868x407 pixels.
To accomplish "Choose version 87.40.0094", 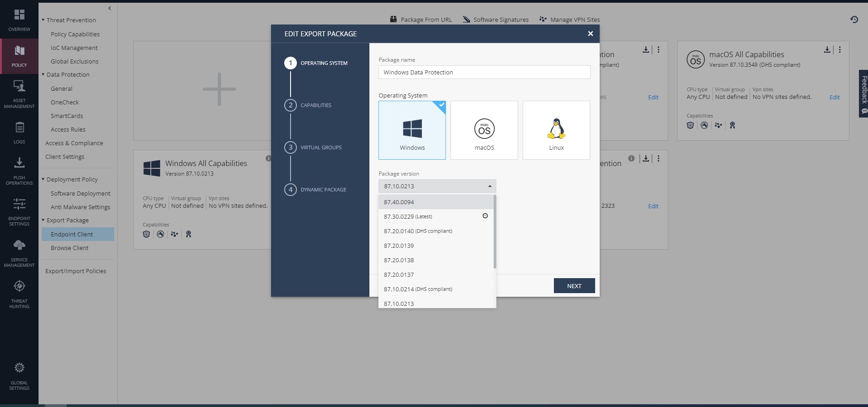I will [436, 202].
